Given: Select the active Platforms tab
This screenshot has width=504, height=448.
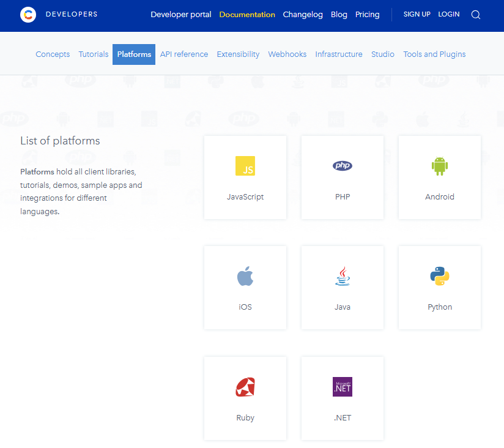Looking at the screenshot, I should (134, 54).
